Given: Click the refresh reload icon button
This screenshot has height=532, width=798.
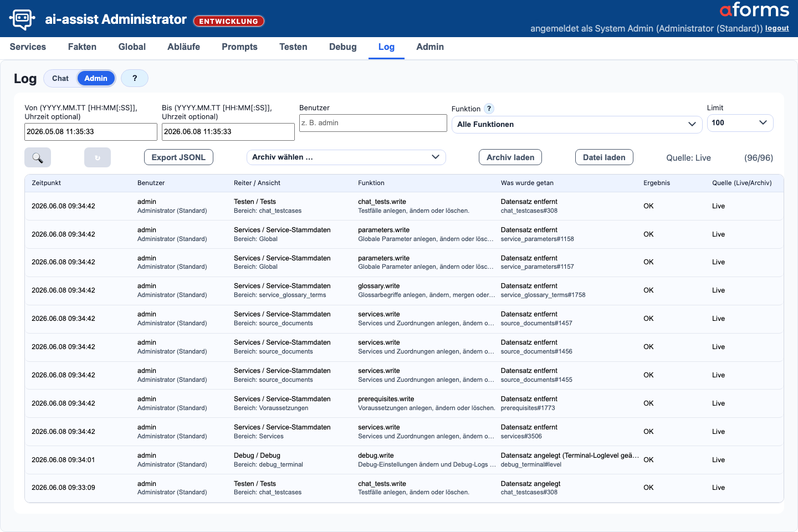Looking at the screenshot, I should 98,157.
